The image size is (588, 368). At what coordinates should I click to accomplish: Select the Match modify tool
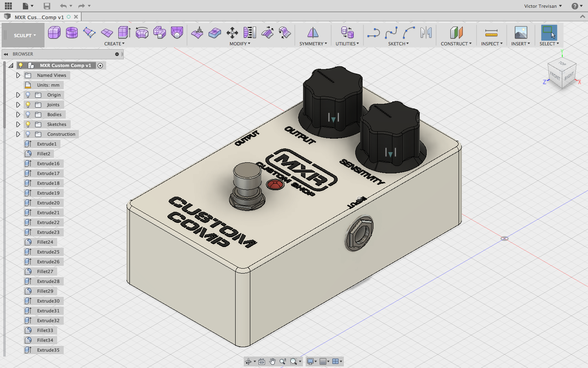click(285, 33)
